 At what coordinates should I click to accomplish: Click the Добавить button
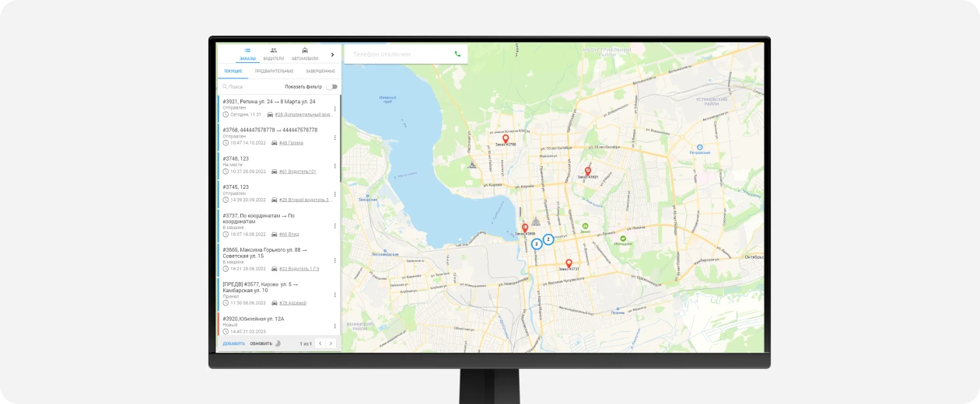tap(233, 343)
